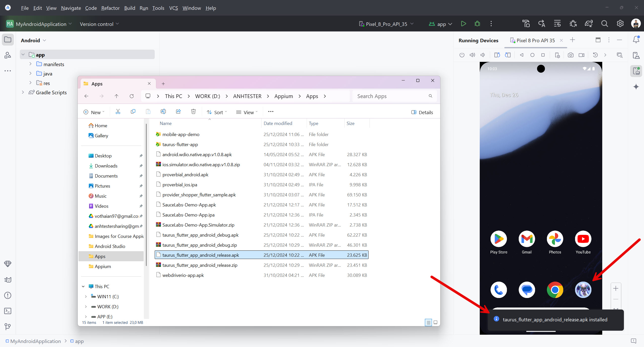
Task: Open View dropdown in Explorer
Action: [247, 112]
